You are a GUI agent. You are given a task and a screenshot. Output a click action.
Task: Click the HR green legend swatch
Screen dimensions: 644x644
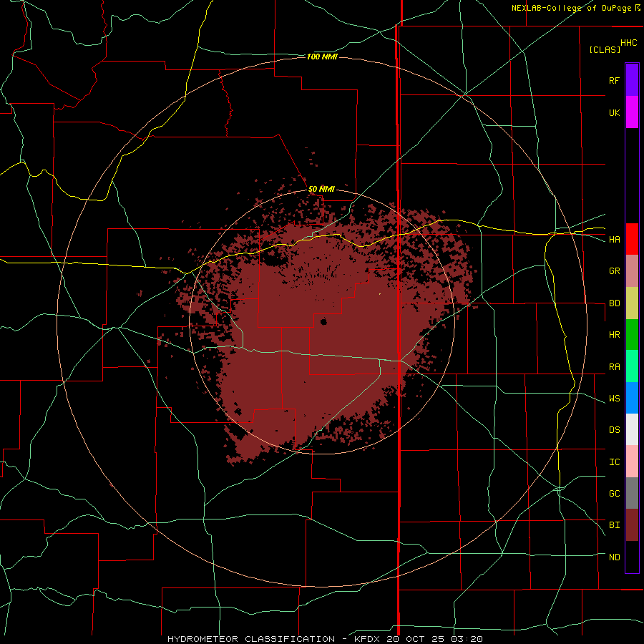[x=632, y=335]
